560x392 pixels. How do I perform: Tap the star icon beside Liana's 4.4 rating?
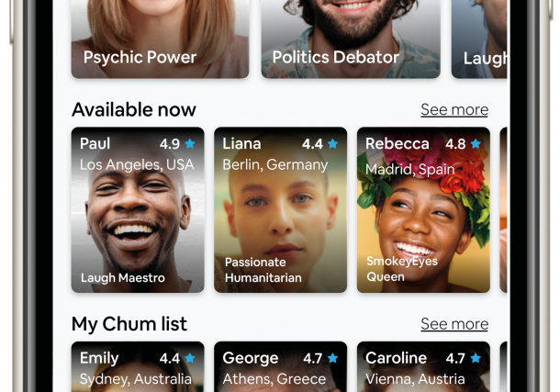coord(333,143)
